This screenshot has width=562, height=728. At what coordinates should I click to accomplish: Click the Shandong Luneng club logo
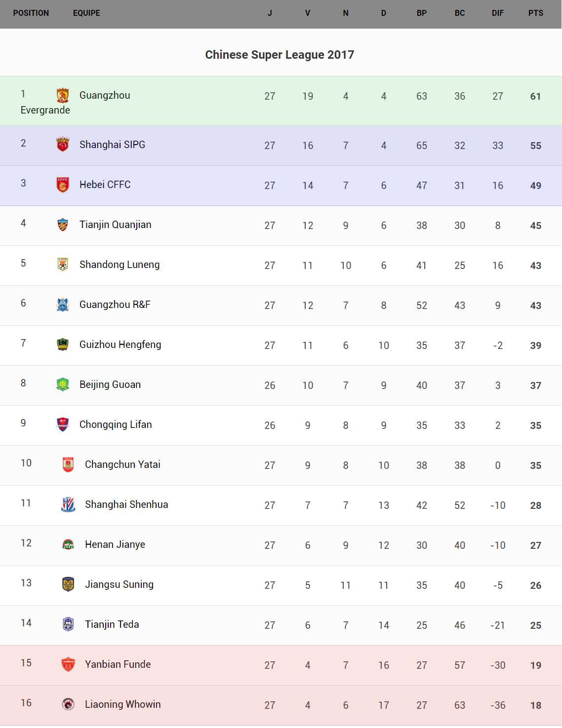(63, 265)
